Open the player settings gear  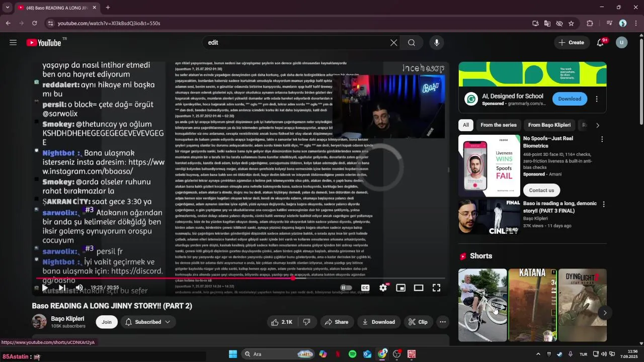click(x=383, y=288)
